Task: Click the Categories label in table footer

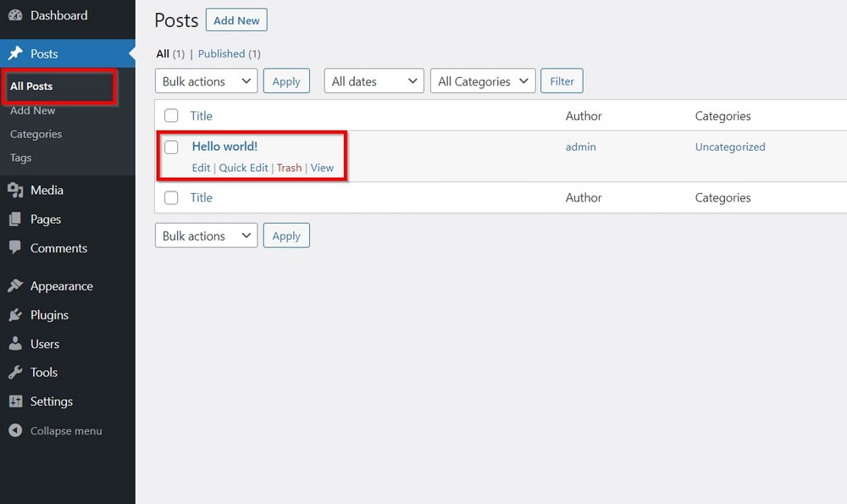Action: pyautogui.click(x=722, y=197)
